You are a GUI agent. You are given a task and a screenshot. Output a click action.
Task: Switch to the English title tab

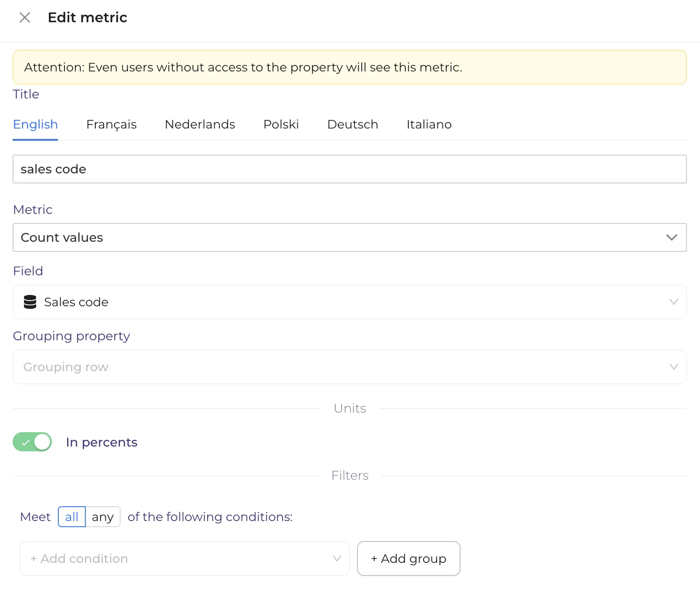tap(35, 125)
